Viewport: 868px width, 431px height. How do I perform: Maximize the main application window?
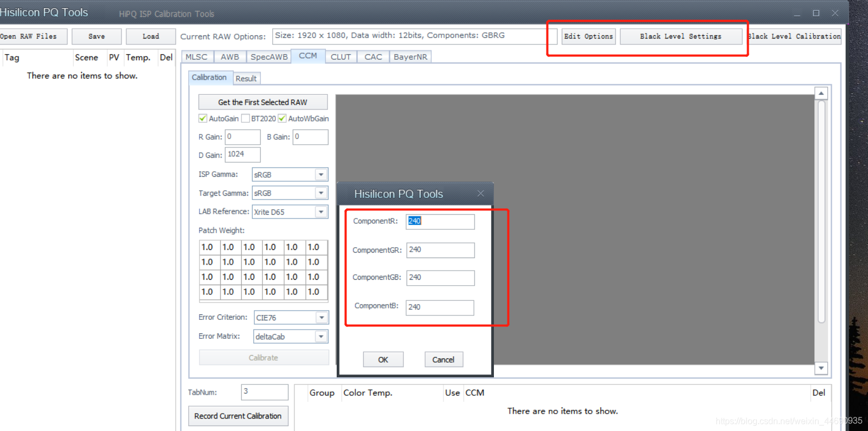816,13
